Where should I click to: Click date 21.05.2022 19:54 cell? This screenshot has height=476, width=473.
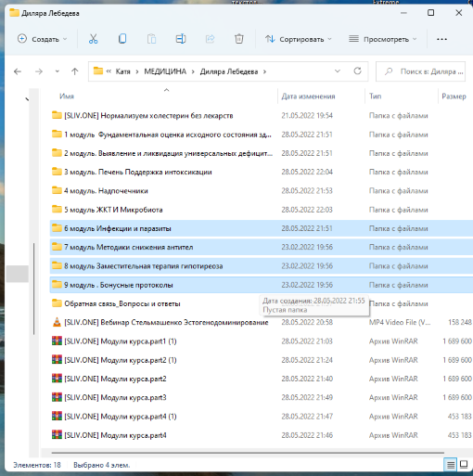coord(307,116)
